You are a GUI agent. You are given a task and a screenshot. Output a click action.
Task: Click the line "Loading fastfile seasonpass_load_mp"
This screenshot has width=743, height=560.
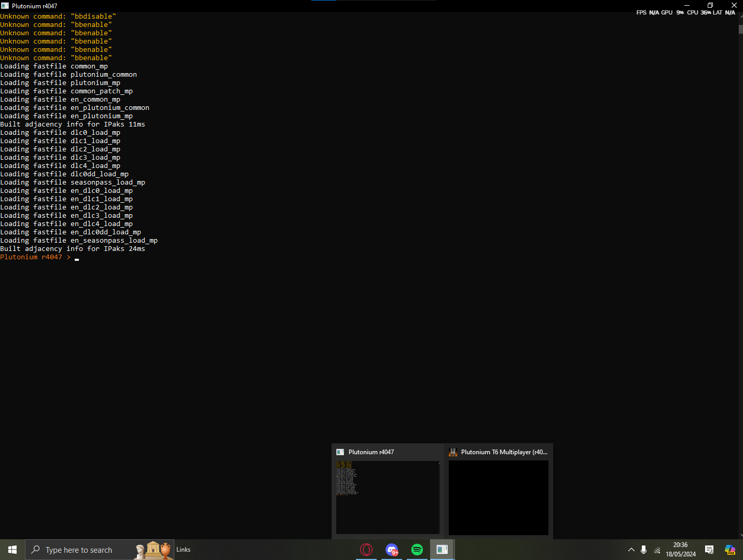(73, 183)
